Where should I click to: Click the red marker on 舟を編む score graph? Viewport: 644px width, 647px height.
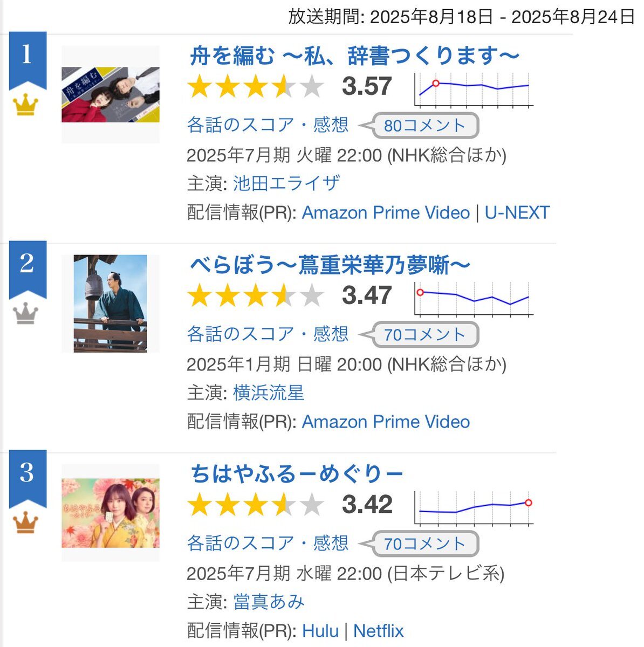coord(436,83)
